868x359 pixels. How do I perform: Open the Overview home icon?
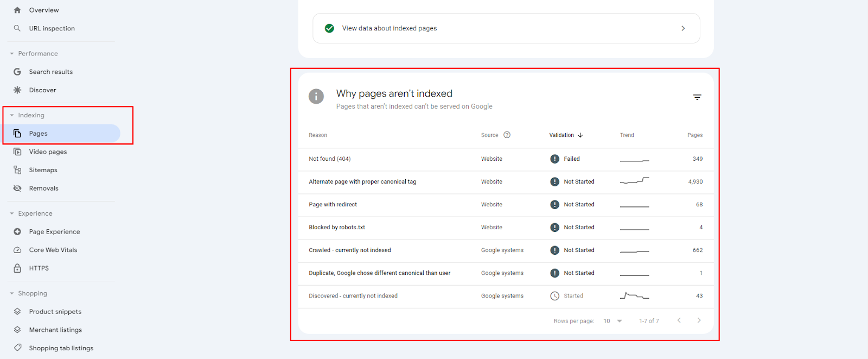coord(17,10)
